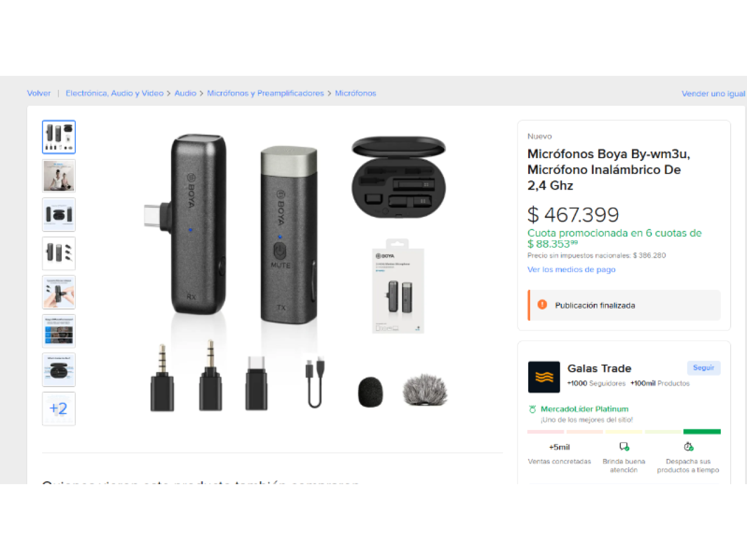Viewport: 747px width, 560px height.
Task: Open the Audio breadcrumb category
Action: point(185,93)
